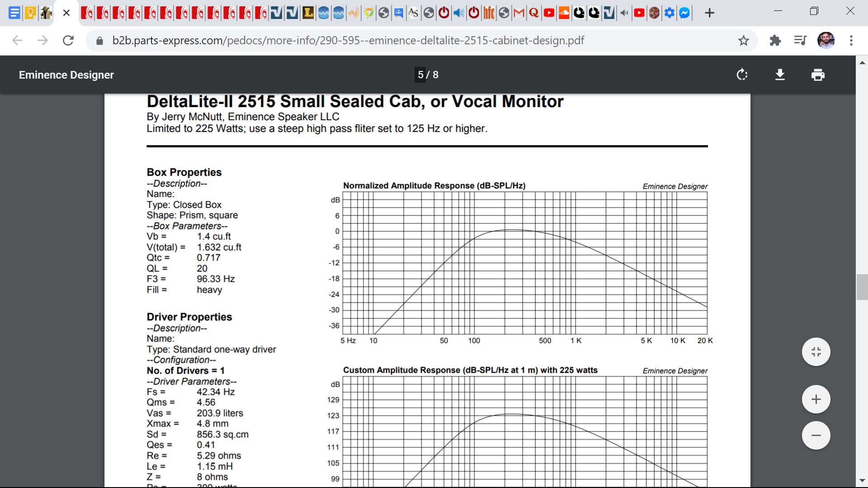Switch to the blue gear settings tab
The width and height of the screenshot is (868, 488).
pos(670,13)
